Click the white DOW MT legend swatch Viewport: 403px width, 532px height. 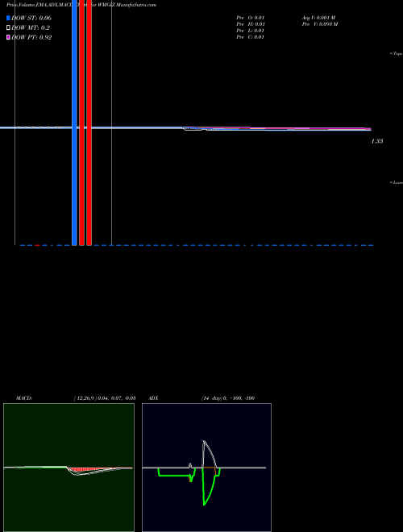click(8, 28)
